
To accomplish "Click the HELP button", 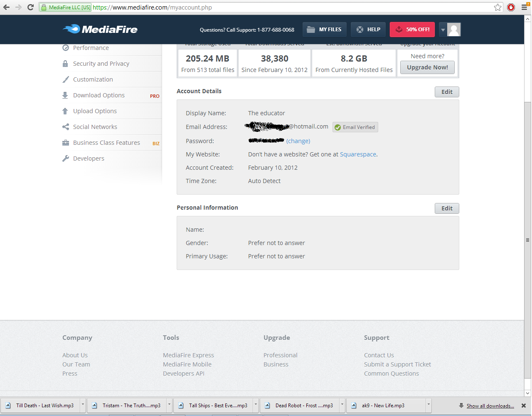I will pyautogui.click(x=368, y=30).
